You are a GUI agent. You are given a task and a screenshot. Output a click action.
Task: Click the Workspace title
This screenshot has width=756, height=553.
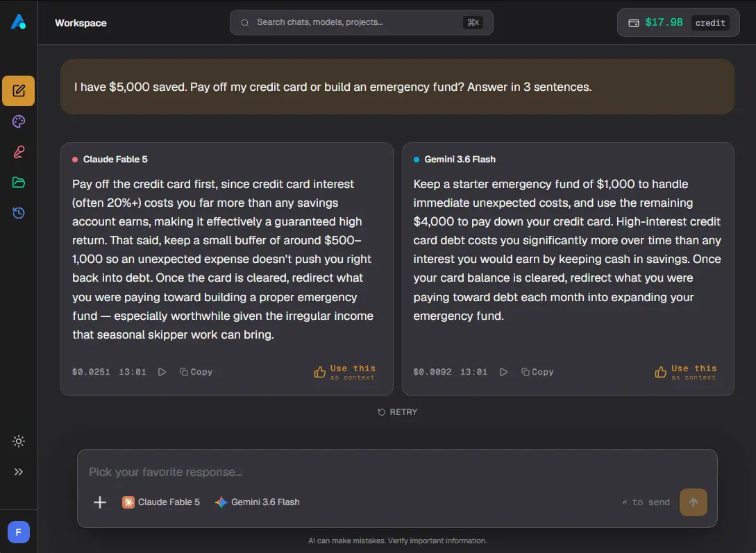[81, 23]
